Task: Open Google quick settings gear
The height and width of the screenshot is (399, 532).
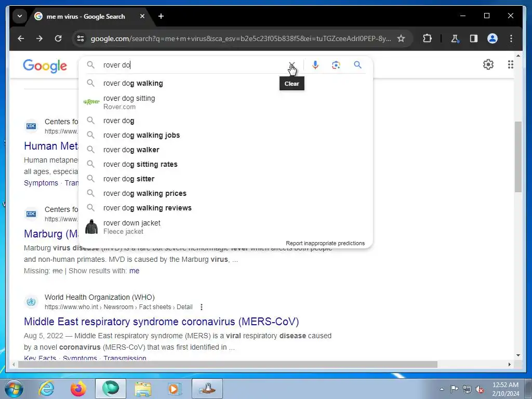Action: 488,64
